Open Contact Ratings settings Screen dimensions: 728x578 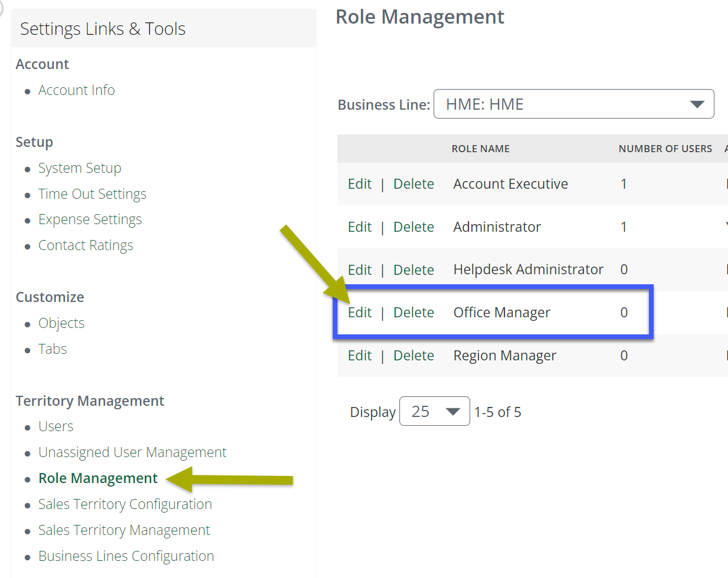pyautogui.click(x=86, y=245)
